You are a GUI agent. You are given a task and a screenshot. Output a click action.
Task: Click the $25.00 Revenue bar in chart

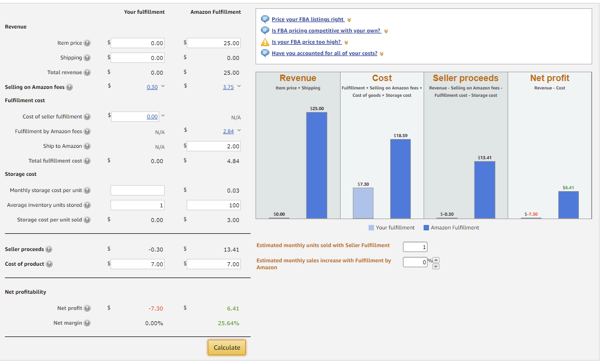pyautogui.click(x=316, y=165)
